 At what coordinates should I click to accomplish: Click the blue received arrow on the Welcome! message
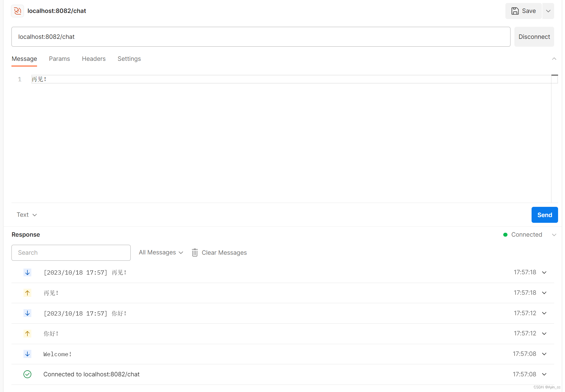point(27,354)
